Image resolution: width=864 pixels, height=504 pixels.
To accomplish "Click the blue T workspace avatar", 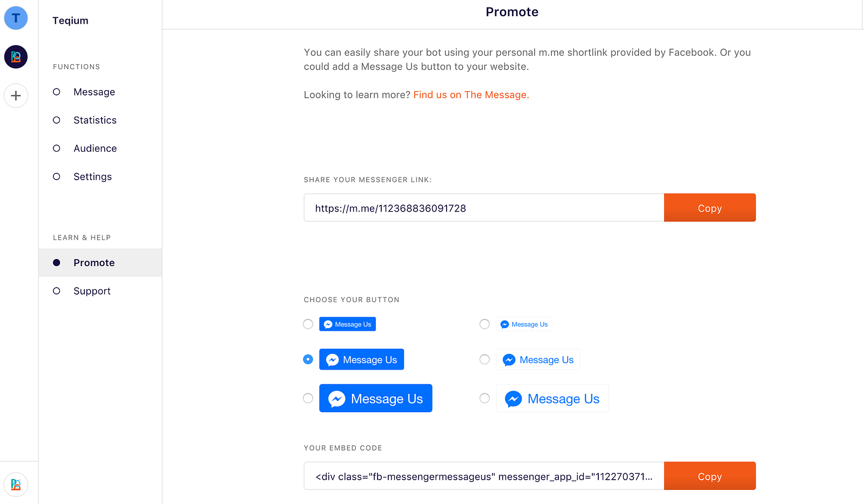I will pyautogui.click(x=16, y=18).
